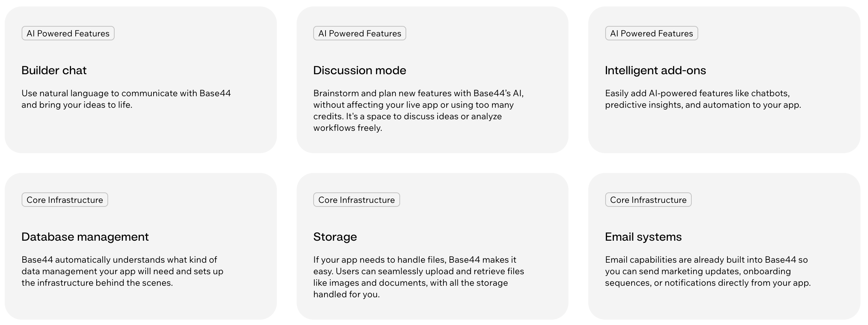
Task: Select the Email systems description text
Action: (708, 271)
